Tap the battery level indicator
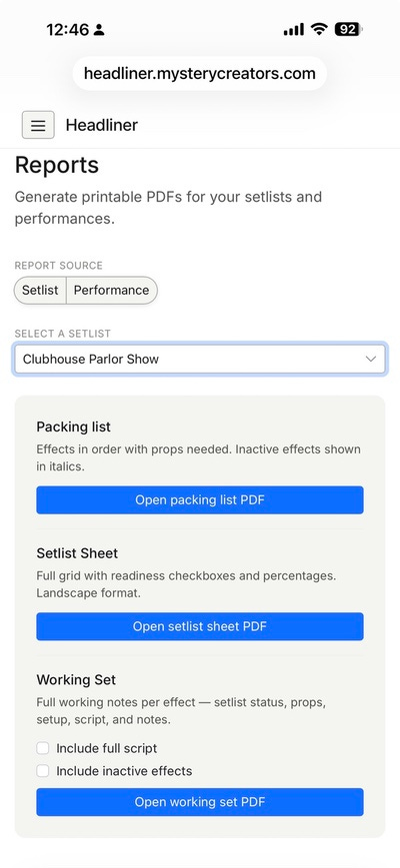This screenshot has width=400, height=868. (349, 29)
